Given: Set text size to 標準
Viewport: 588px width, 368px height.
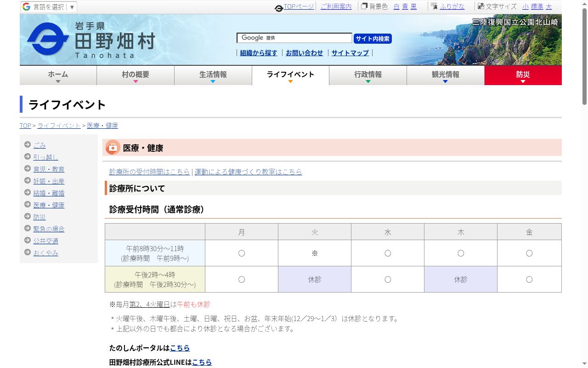Looking at the screenshot, I should point(537,6).
